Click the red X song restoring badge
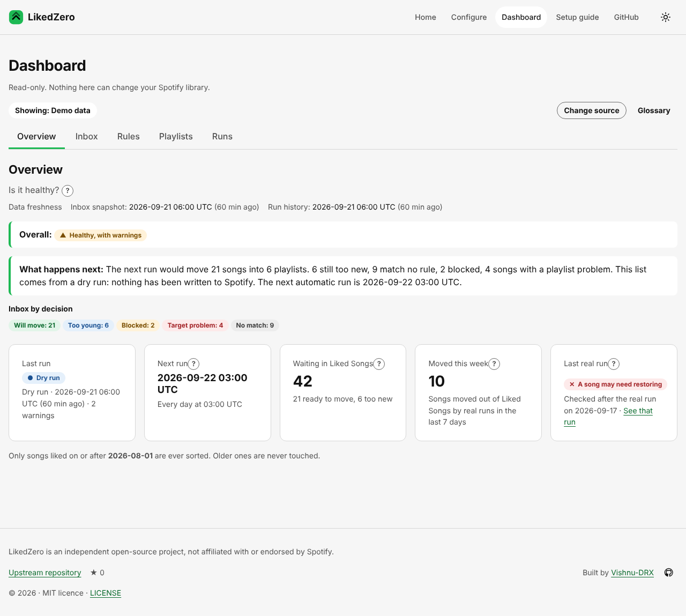Image resolution: width=686 pixels, height=616 pixels. click(616, 384)
